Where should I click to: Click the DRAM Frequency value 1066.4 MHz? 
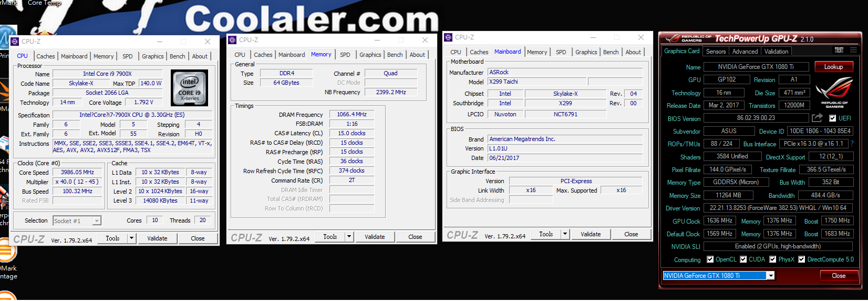(352, 114)
